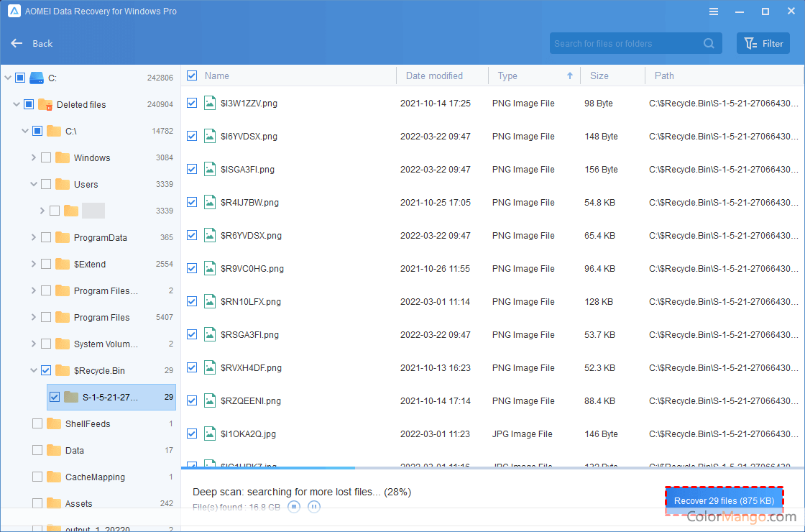Sort files by Date modified column
This screenshot has width=805, height=532.
[x=434, y=75]
